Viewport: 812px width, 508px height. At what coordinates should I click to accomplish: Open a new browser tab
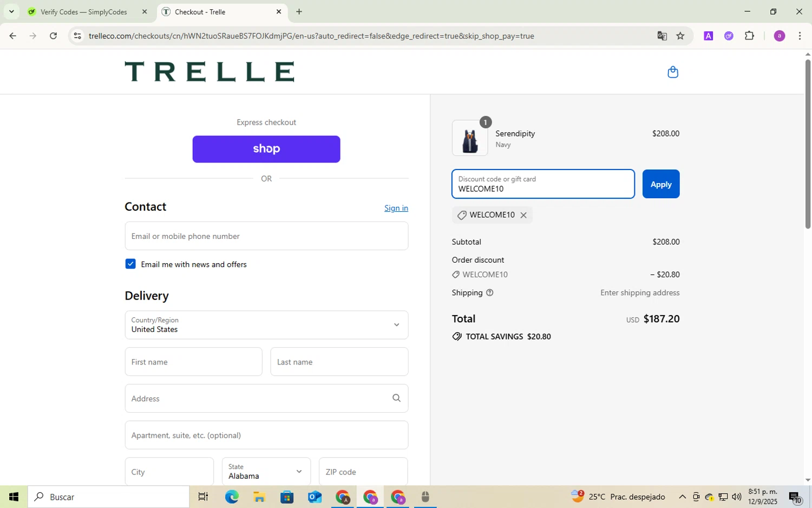299,11
